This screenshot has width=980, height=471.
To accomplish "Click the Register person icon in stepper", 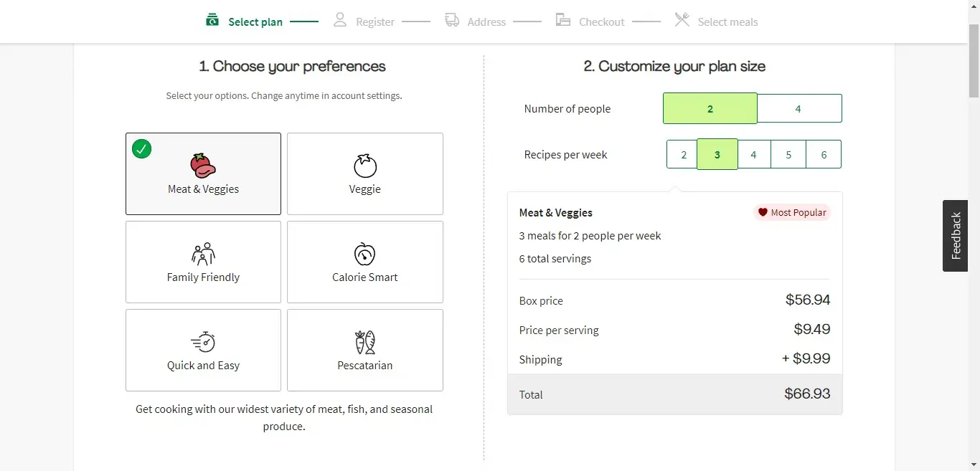I will click(x=340, y=20).
